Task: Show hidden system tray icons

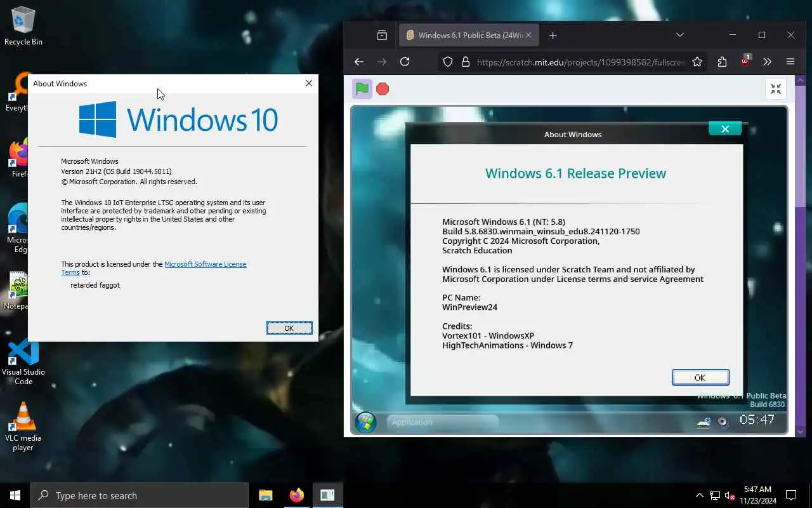Action: 700,495
